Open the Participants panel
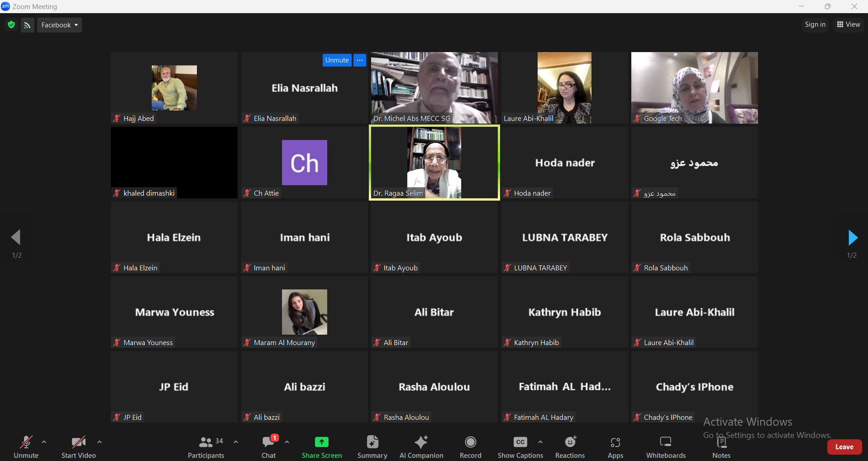Screen dimensions: 868x461 tap(206, 447)
